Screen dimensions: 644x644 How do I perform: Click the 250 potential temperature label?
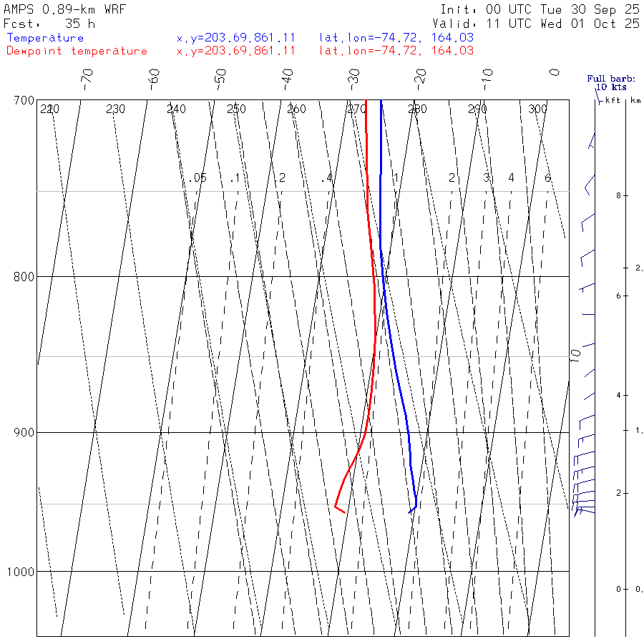(236, 109)
